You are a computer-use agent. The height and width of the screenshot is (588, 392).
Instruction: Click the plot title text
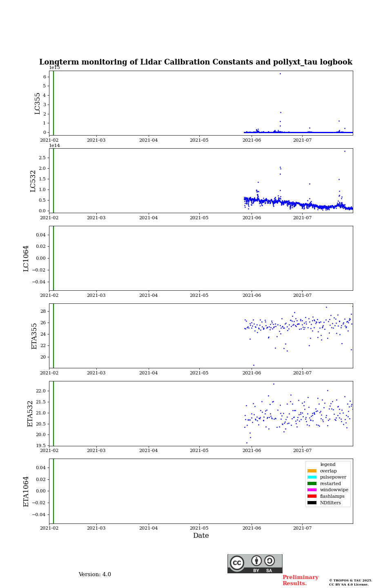pyautogui.click(x=196, y=62)
